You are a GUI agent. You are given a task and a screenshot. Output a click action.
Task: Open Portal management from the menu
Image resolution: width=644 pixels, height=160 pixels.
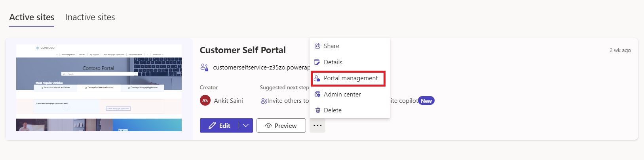click(x=350, y=78)
